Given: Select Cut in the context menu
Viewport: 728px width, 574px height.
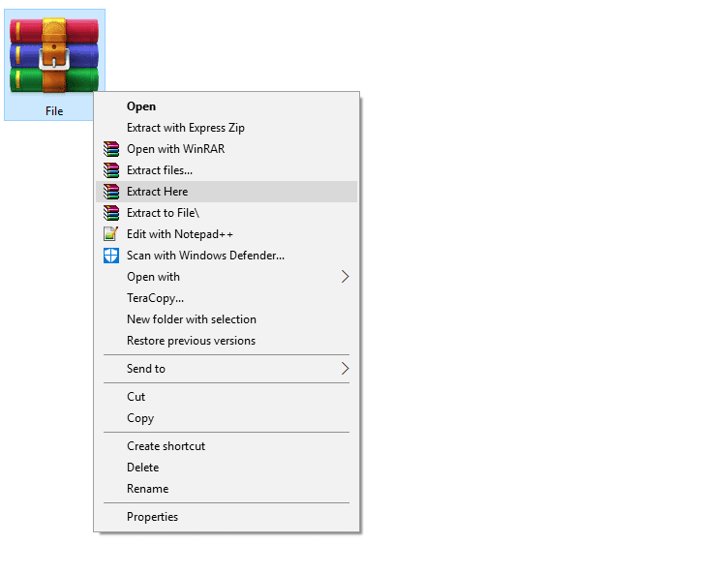Looking at the screenshot, I should (x=227, y=397).
